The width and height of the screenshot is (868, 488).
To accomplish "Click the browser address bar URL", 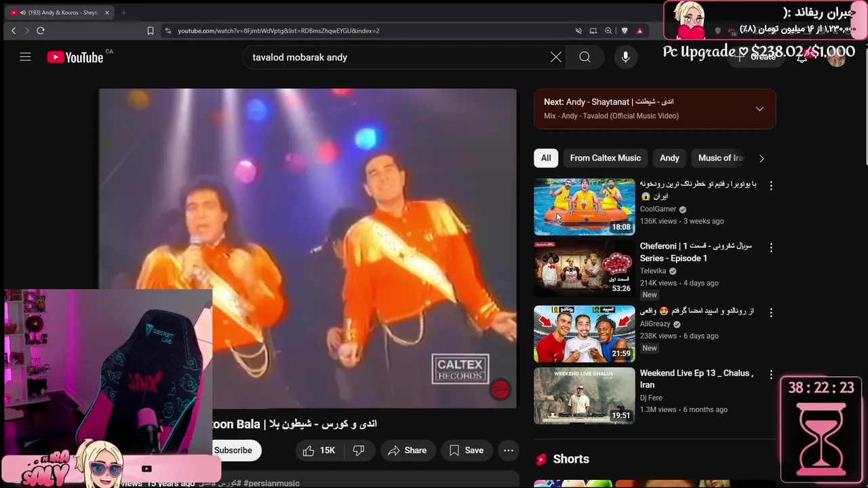I will [279, 30].
